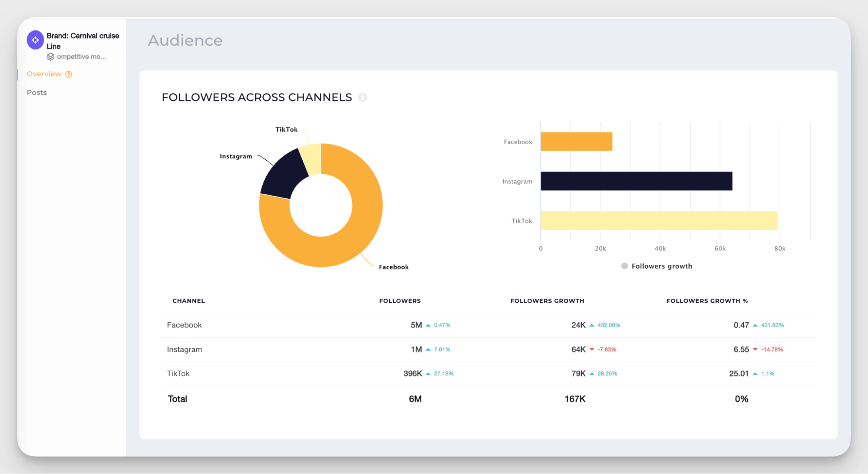This screenshot has height=474, width=868.
Task: Click the Brand: Carnival cruise Line name
Action: [83, 40]
